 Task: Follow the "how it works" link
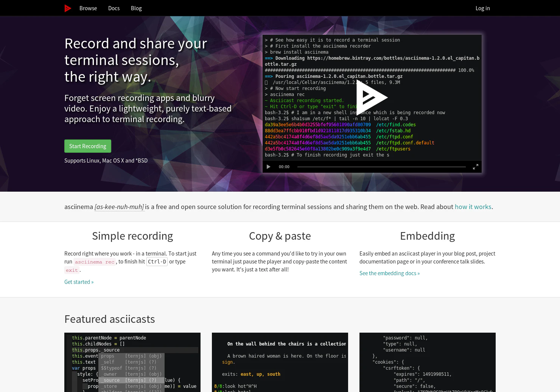click(473, 207)
